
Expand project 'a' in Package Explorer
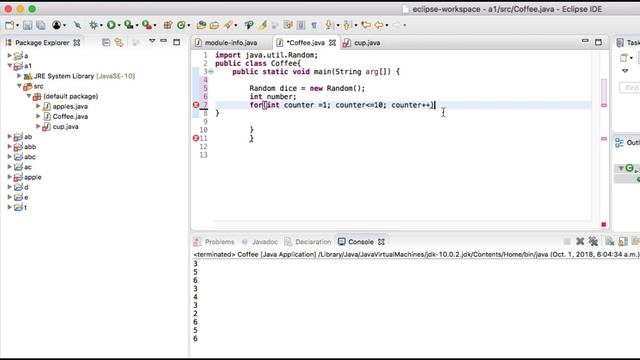9,55
